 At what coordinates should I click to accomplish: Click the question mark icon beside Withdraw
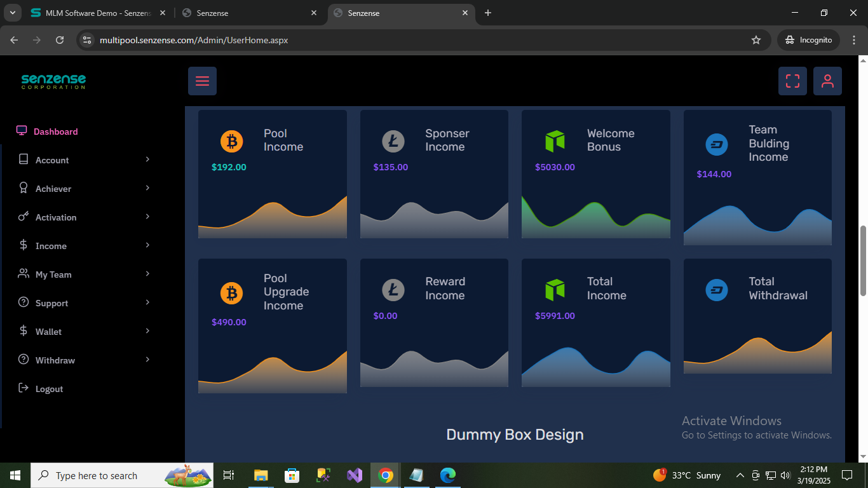coord(24,360)
